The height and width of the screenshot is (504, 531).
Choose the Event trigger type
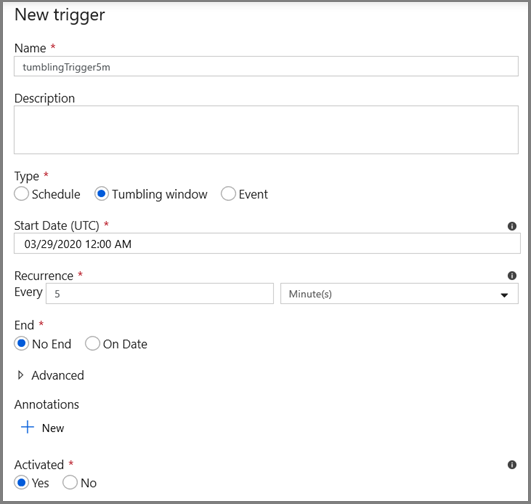coord(228,194)
